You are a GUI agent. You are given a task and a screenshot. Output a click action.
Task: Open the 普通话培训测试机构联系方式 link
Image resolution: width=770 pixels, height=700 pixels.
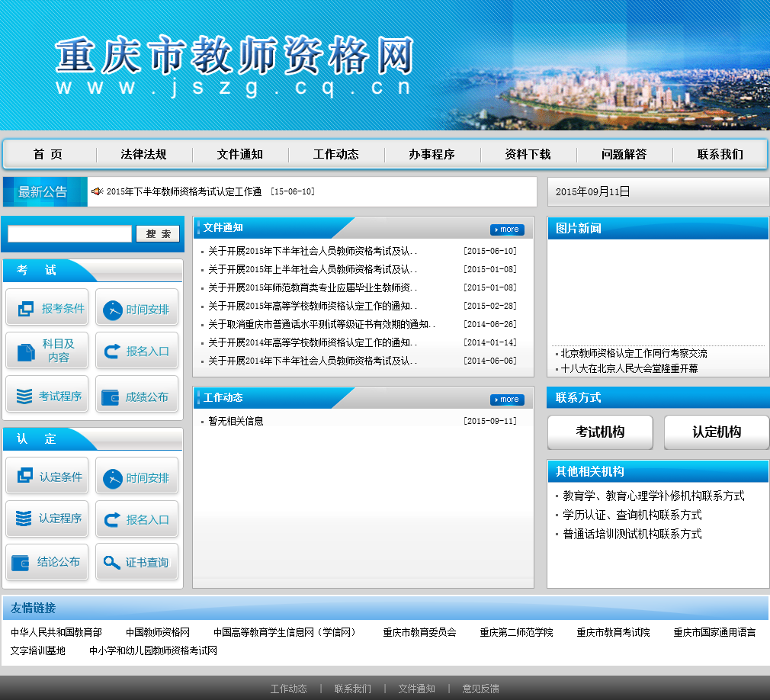(632, 534)
